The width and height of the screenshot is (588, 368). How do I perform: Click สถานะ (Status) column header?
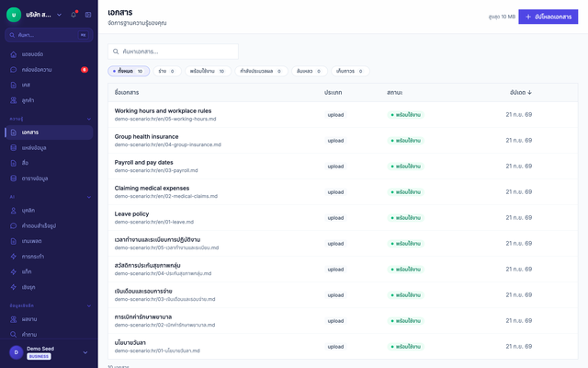(394, 92)
